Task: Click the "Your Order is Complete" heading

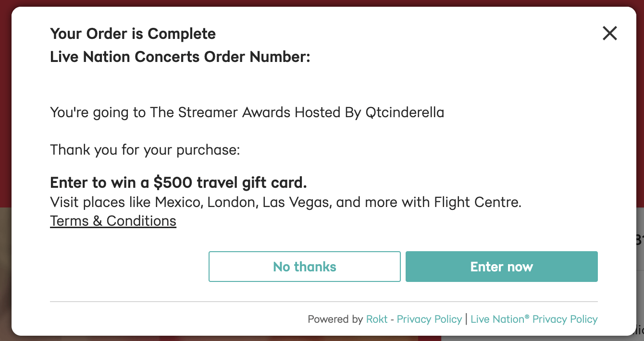Action: tap(133, 34)
